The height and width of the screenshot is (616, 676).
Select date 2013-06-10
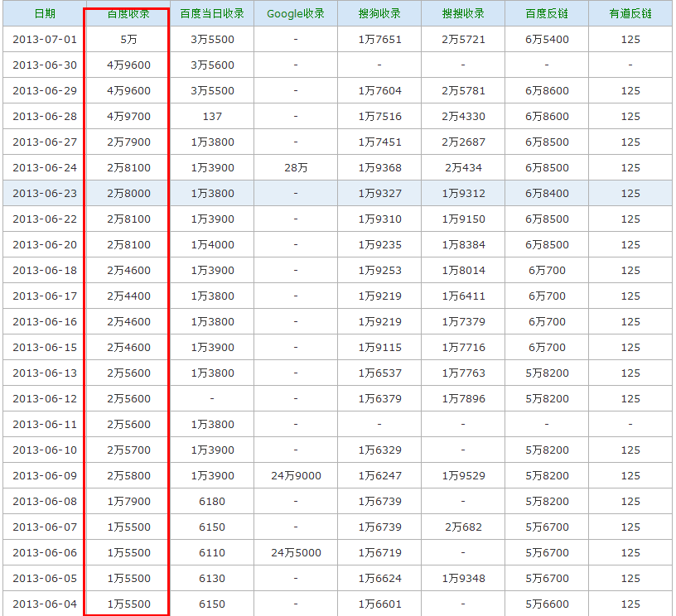(x=45, y=450)
